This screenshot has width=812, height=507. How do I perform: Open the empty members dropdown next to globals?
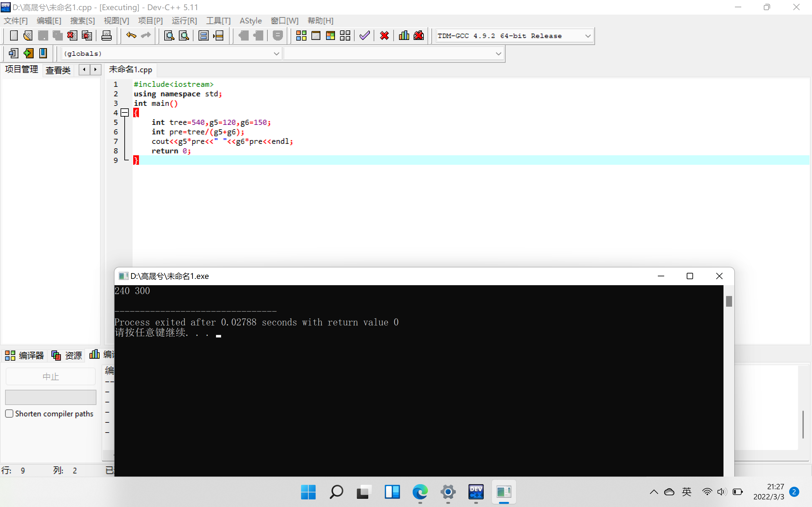(498, 54)
